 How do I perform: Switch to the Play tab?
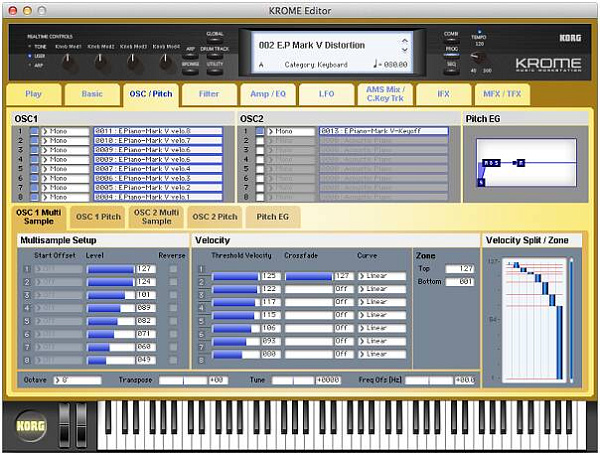[x=33, y=94]
